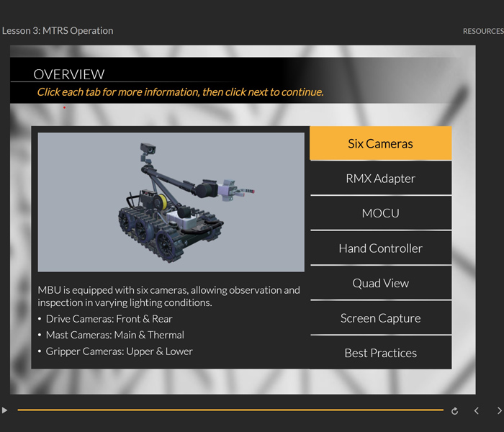The image size is (504, 432).
Task: Open the RESOURCES link
Action: tap(482, 31)
